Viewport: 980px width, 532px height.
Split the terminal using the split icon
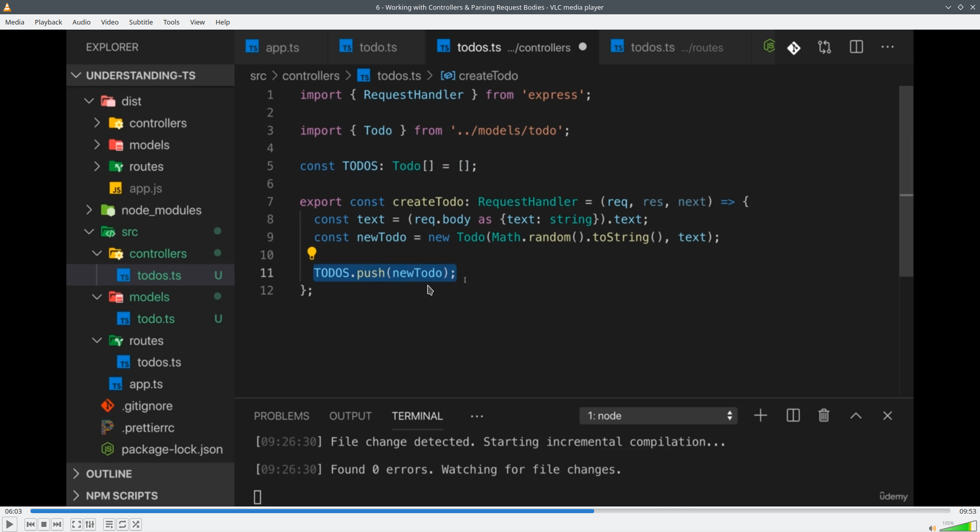point(793,415)
